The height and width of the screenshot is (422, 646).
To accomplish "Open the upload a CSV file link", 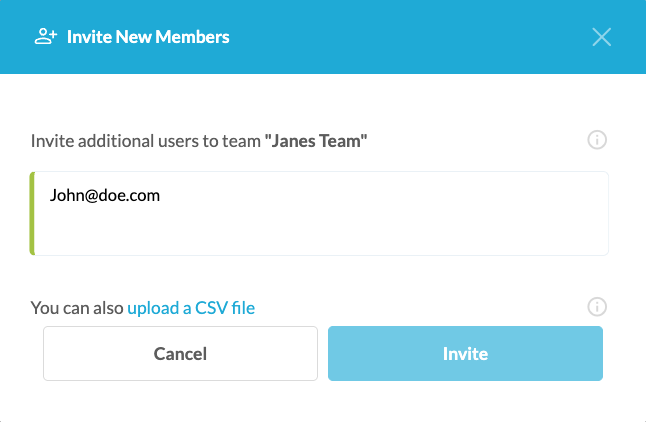I will tap(191, 308).
